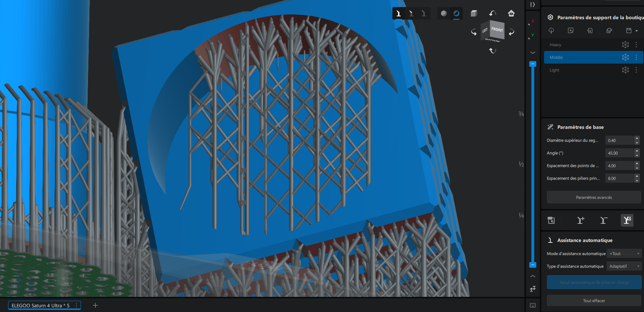The width and height of the screenshot is (644, 312).
Task: Click the Paramètres avancés button
Action: 594,197
